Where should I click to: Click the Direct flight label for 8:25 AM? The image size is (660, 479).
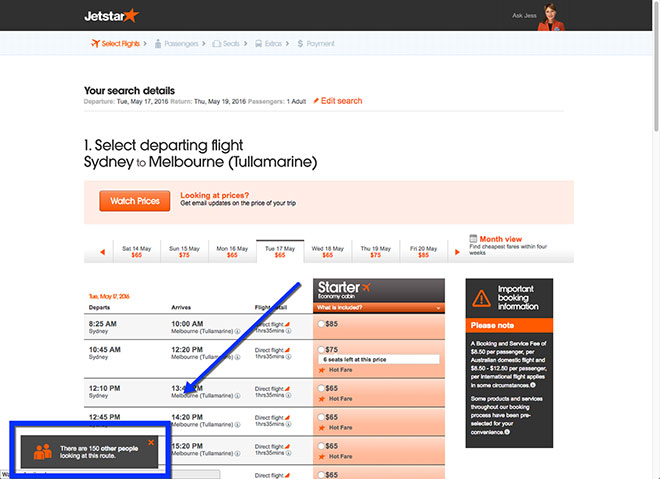point(269,325)
